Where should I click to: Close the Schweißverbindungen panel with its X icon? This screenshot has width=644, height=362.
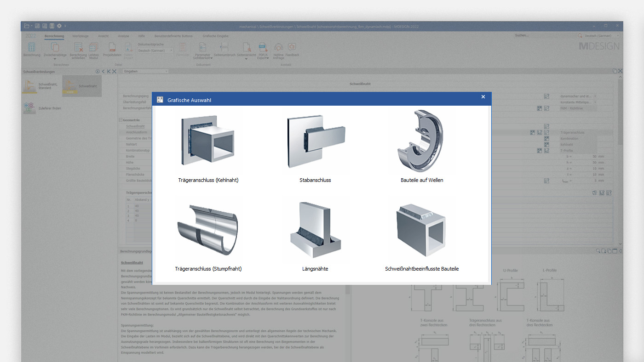(114, 72)
